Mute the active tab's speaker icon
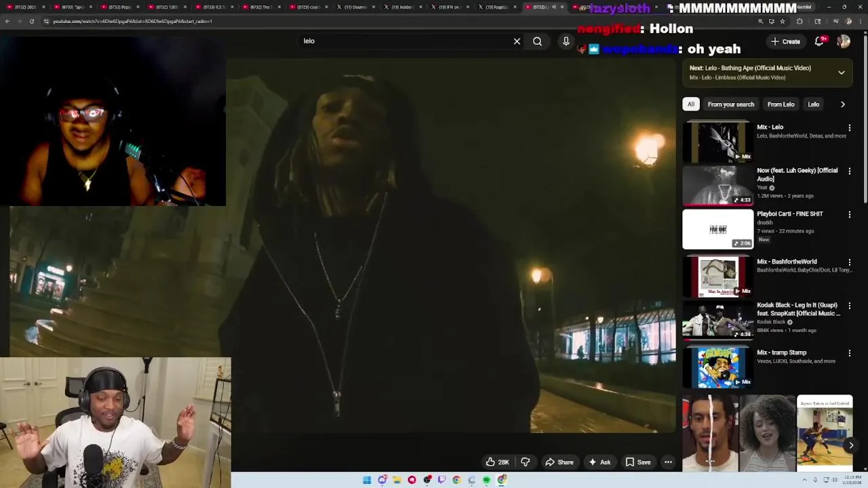 click(x=554, y=7)
